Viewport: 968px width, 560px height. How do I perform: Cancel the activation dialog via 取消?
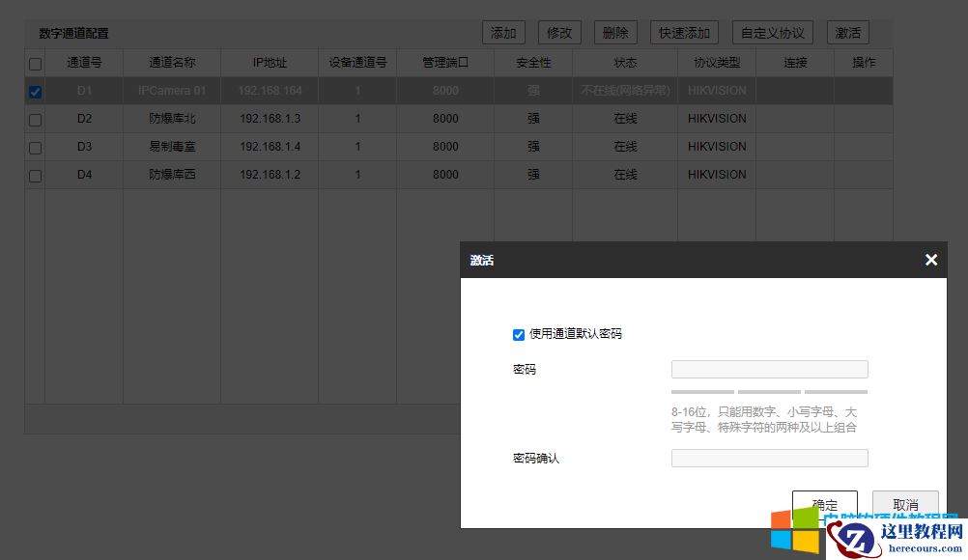coord(905,503)
